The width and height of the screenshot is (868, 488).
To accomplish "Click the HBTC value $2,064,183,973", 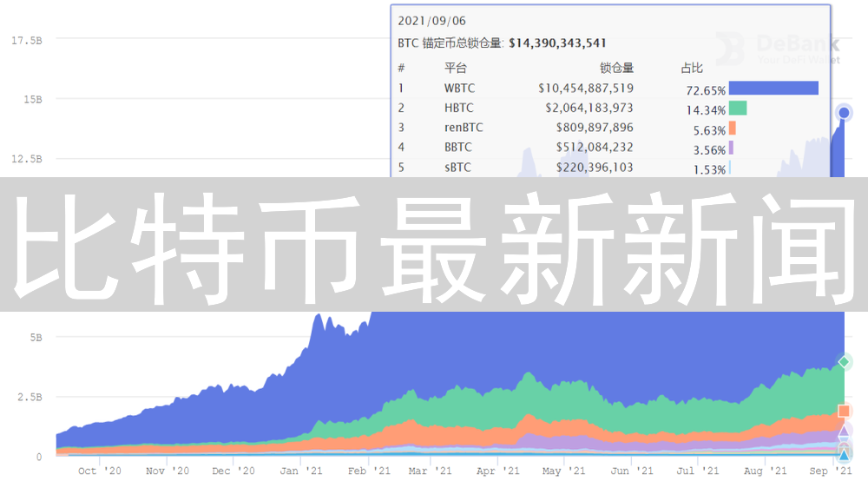I will tap(589, 108).
